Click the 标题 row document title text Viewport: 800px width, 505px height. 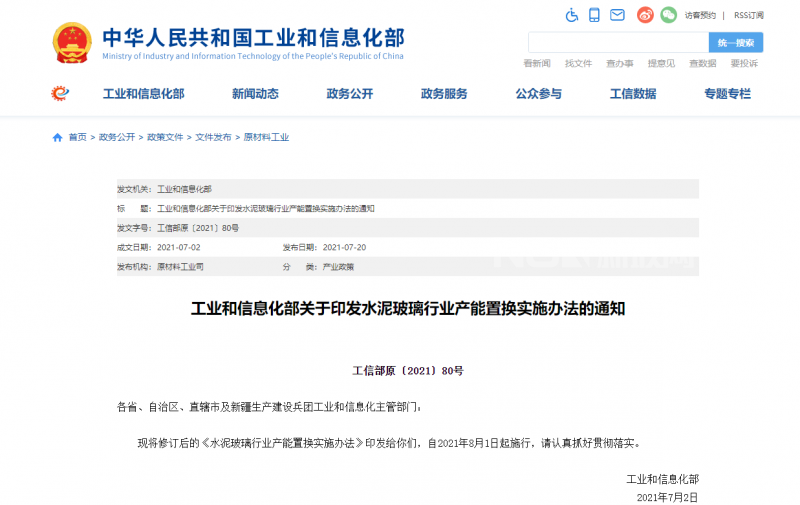coord(266,209)
